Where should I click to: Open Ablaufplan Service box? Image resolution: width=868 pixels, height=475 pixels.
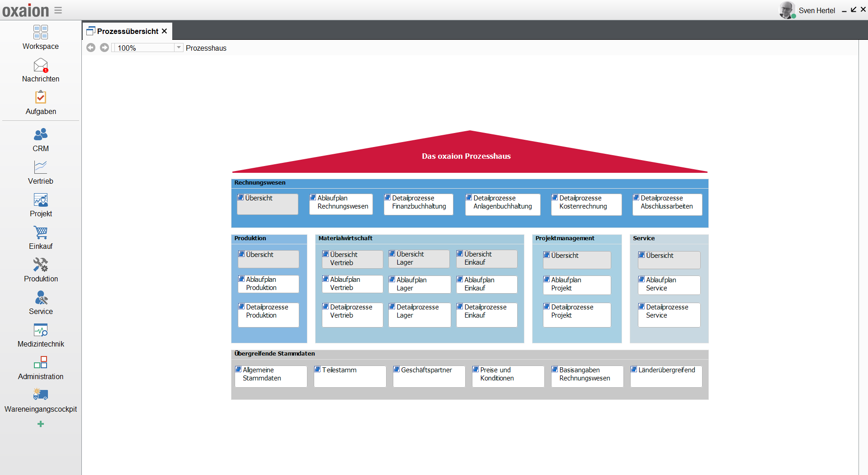pyautogui.click(x=669, y=285)
